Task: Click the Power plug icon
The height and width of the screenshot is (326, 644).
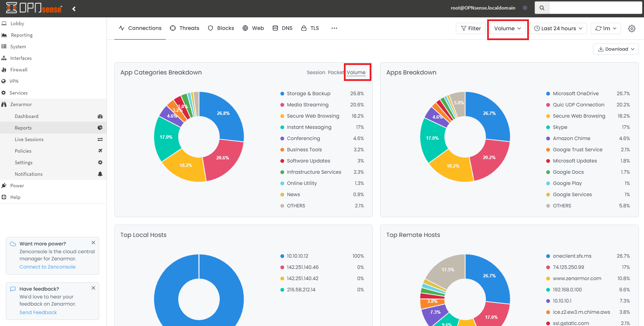Action: point(4,186)
